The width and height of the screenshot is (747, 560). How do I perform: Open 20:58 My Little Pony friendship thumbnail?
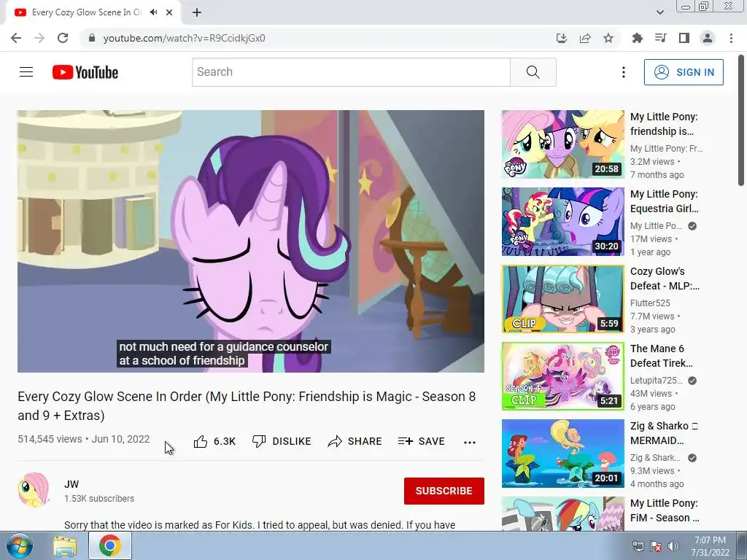pyautogui.click(x=562, y=144)
